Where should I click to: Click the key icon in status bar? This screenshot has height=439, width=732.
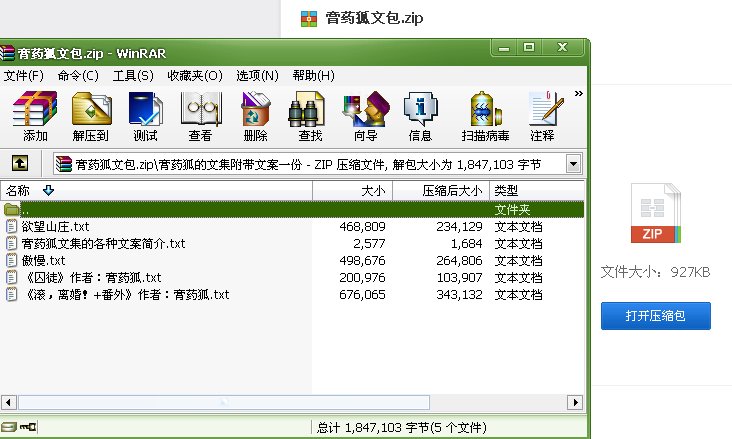[28, 427]
